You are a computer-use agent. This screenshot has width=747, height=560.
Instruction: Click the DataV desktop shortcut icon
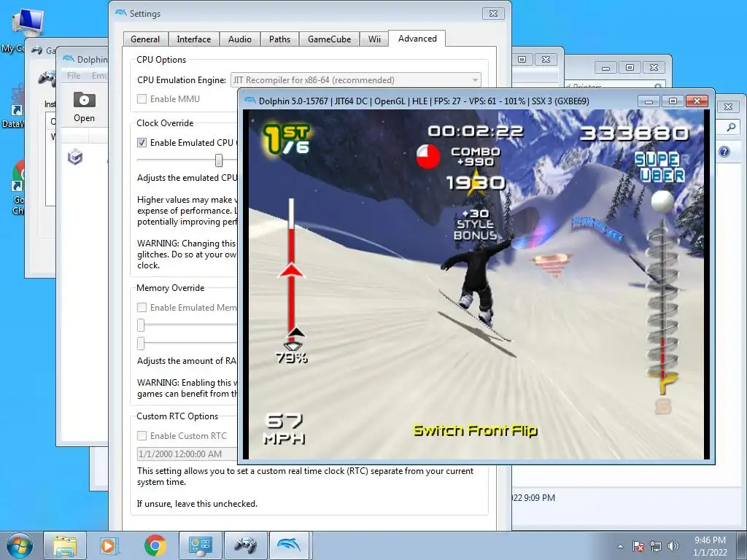[18, 99]
